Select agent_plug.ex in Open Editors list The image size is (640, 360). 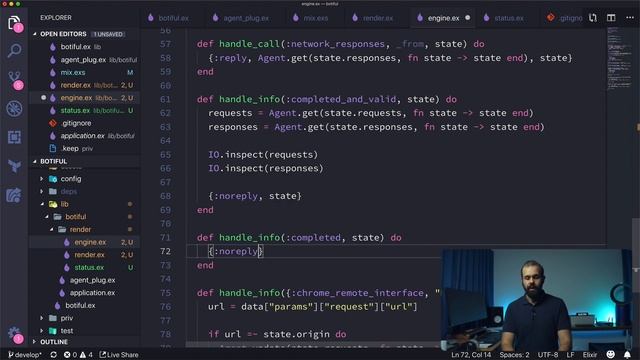[x=84, y=60]
